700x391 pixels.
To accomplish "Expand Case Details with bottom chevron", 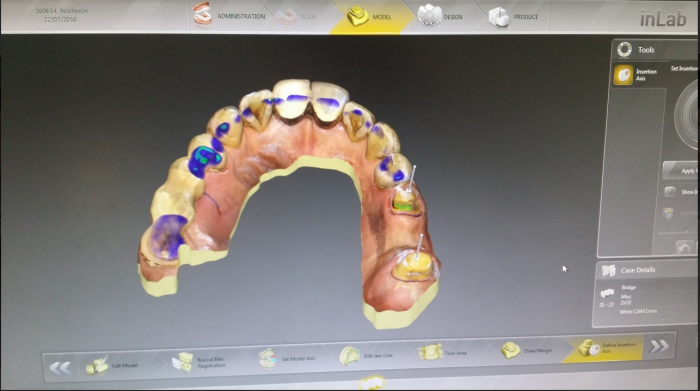I will 663,319.
